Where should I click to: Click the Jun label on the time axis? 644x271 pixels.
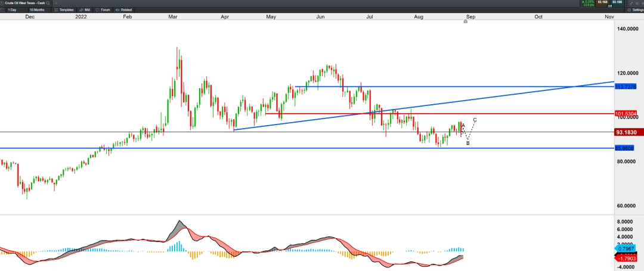click(x=321, y=17)
